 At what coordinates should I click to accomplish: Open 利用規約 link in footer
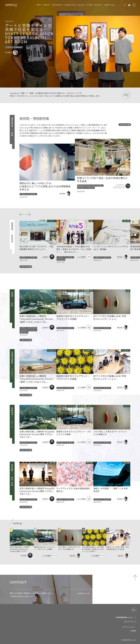pos(133,631)
